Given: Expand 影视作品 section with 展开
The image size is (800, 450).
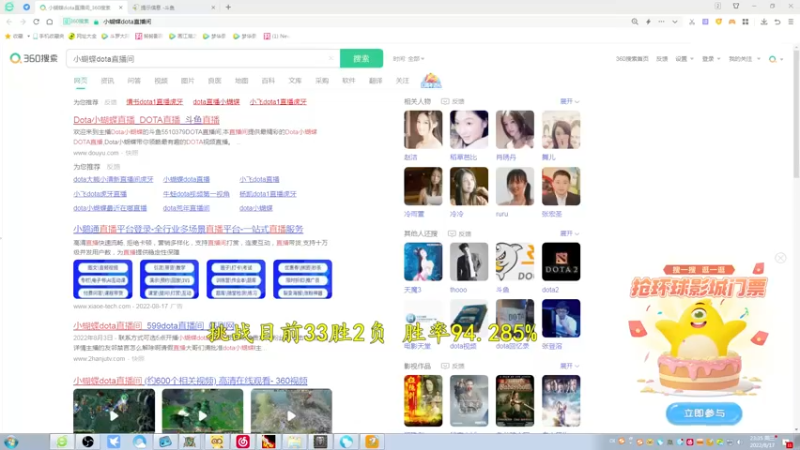Looking at the screenshot, I should (569, 366).
